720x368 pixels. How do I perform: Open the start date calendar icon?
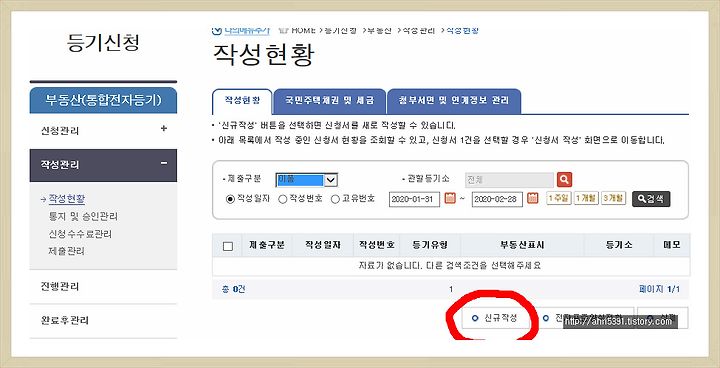450,199
